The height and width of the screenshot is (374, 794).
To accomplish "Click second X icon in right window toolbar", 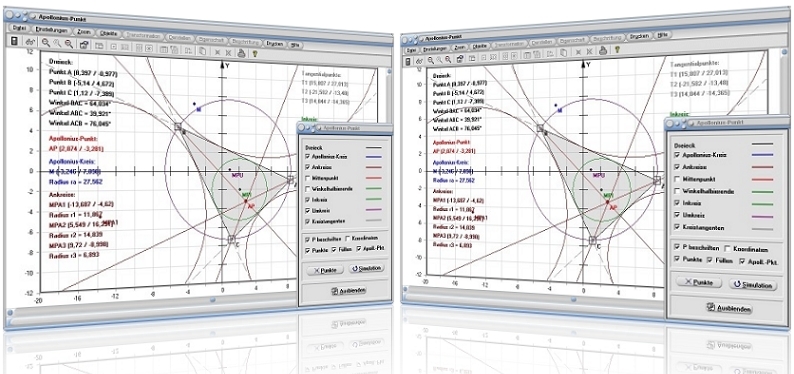I will click(589, 51).
